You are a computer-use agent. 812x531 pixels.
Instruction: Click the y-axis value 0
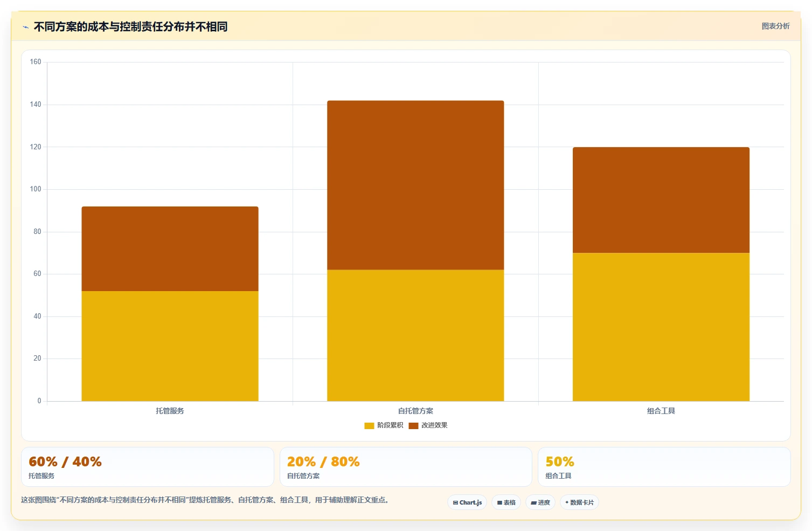pyautogui.click(x=39, y=401)
